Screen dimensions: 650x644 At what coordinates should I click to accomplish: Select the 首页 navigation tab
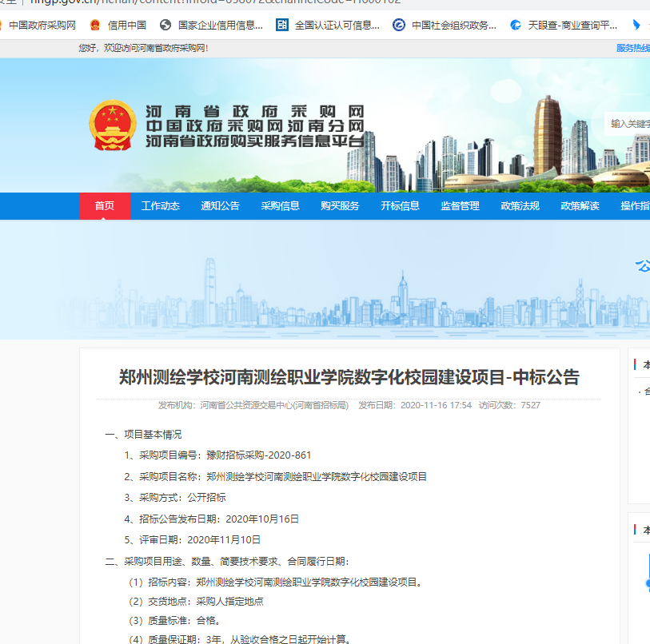pyautogui.click(x=105, y=206)
